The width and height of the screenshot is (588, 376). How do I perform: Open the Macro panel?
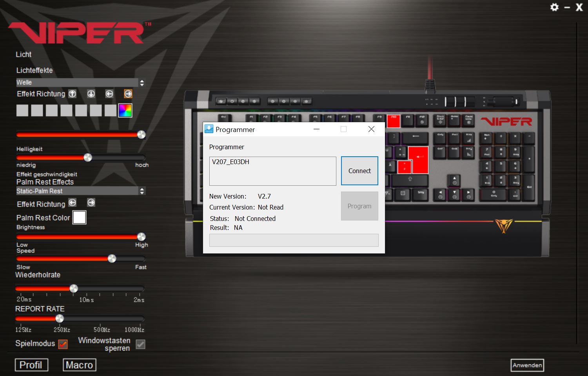[x=79, y=365]
